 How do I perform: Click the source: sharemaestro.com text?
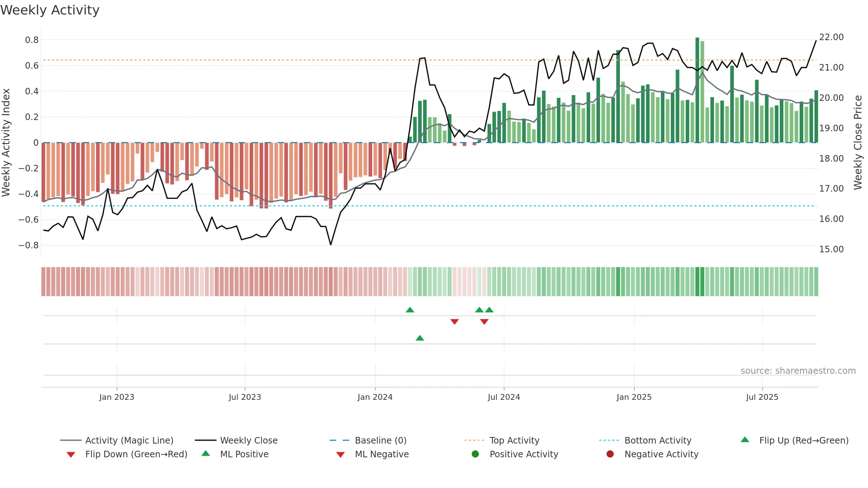[x=798, y=371]
